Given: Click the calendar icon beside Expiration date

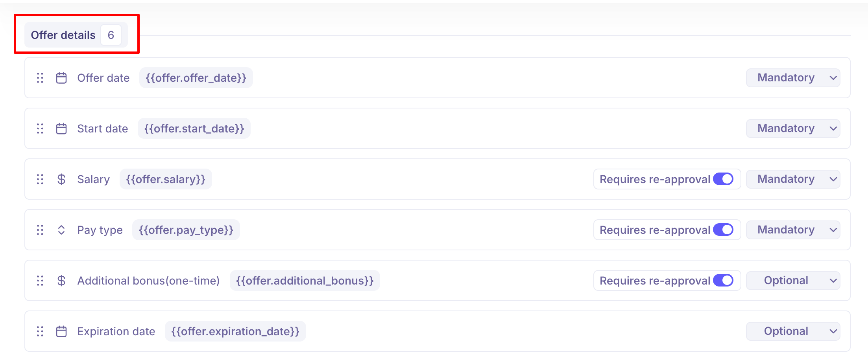Looking at the screenshot, I should (61, 331).
